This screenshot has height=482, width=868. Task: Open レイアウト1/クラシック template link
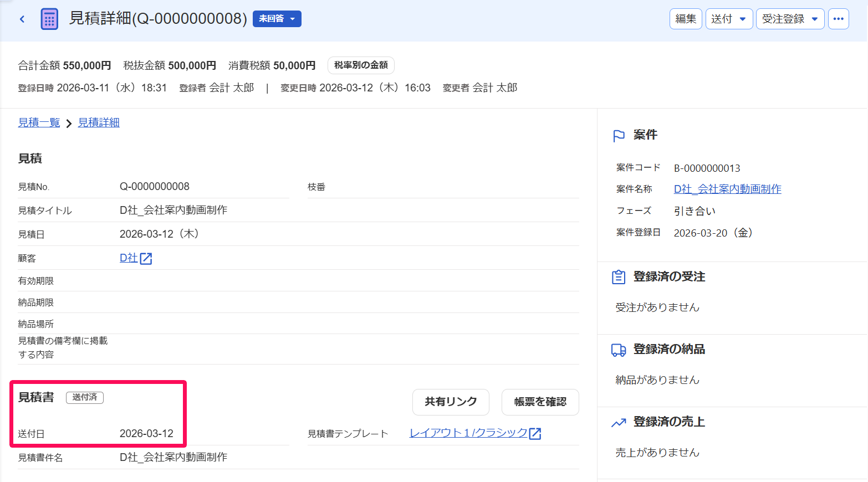click(468, 433)
